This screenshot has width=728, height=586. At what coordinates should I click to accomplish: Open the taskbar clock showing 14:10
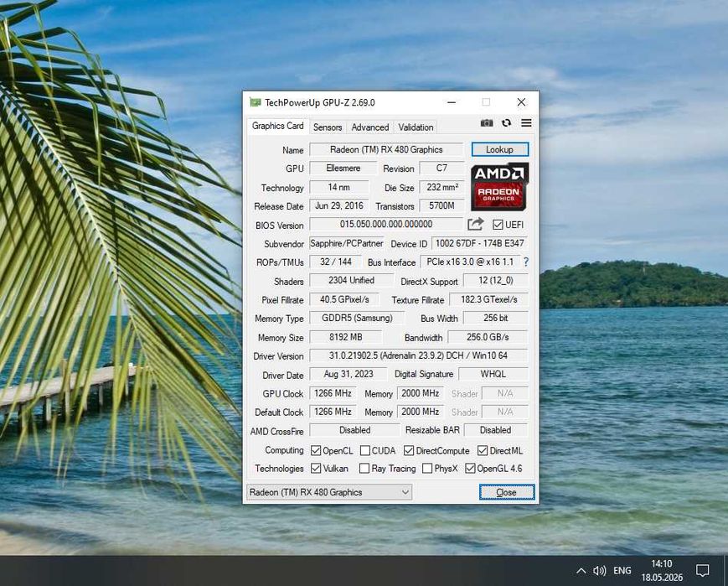click(x=662, y=571)
